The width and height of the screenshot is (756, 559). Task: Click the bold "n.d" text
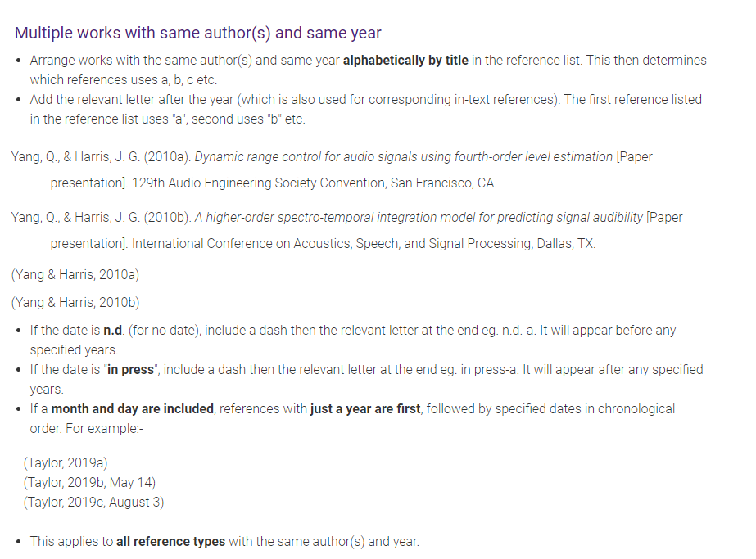click(112, 331)
